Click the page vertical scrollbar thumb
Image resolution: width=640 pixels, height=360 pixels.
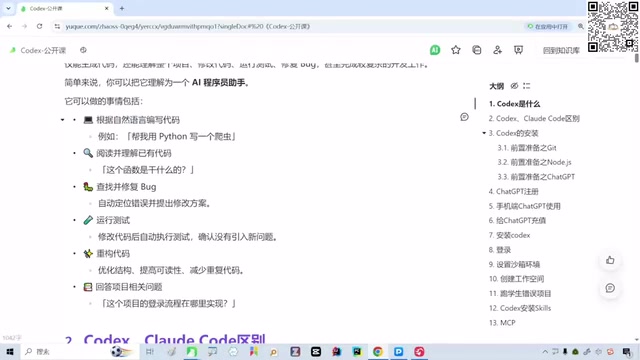[x=637, y=58]
